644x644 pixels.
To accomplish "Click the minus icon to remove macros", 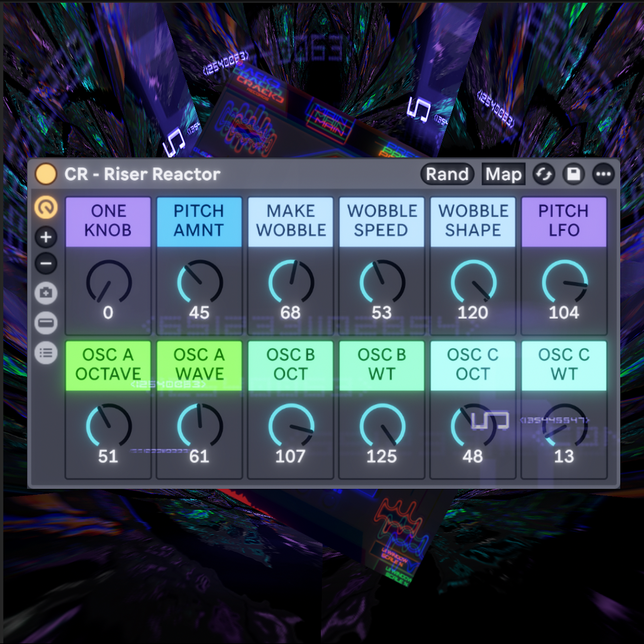I will tap(46, 263).
